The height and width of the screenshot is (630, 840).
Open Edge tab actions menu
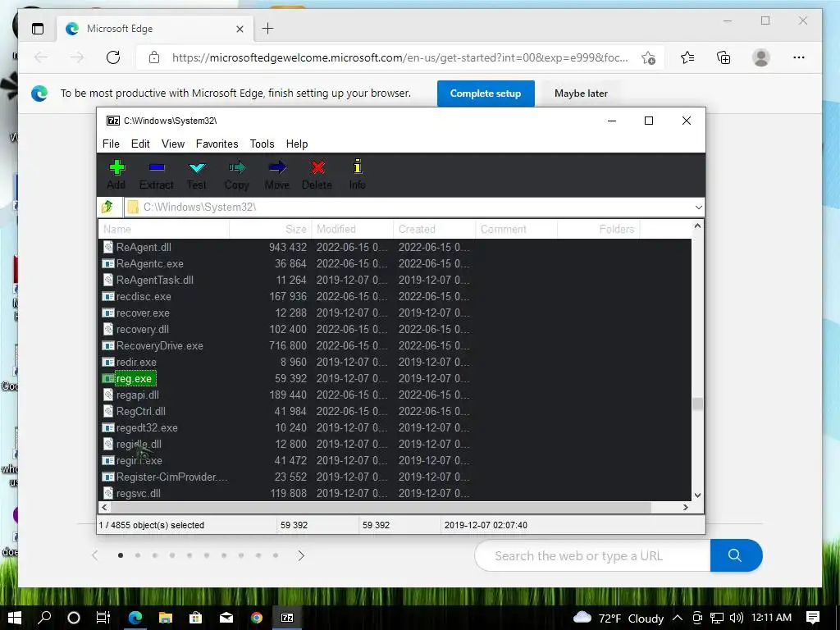pos(38,29)
